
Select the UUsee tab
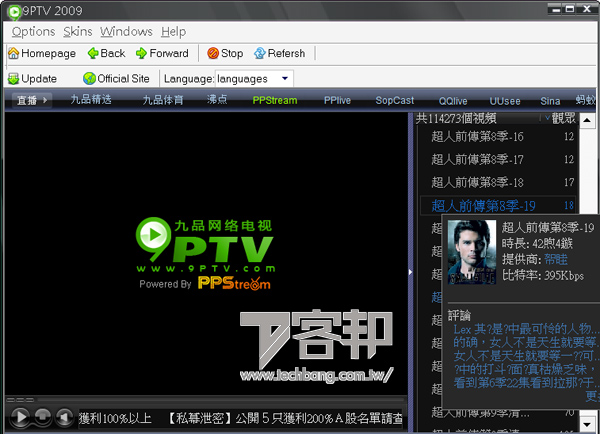[x=505, y=101]
